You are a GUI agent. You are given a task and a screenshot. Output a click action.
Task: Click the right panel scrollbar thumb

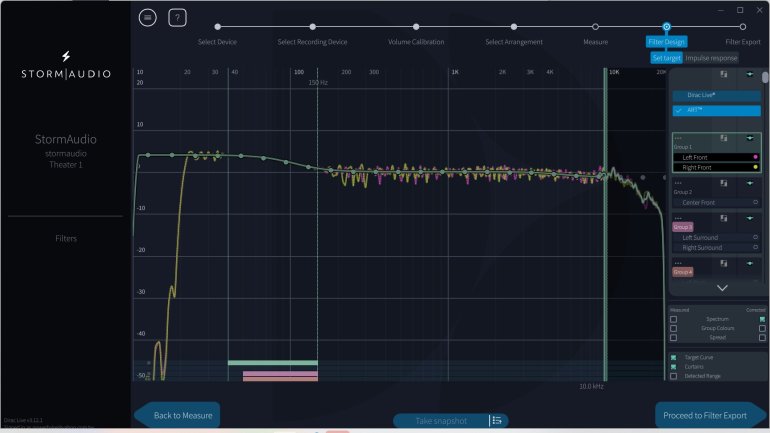coord(765,78)
